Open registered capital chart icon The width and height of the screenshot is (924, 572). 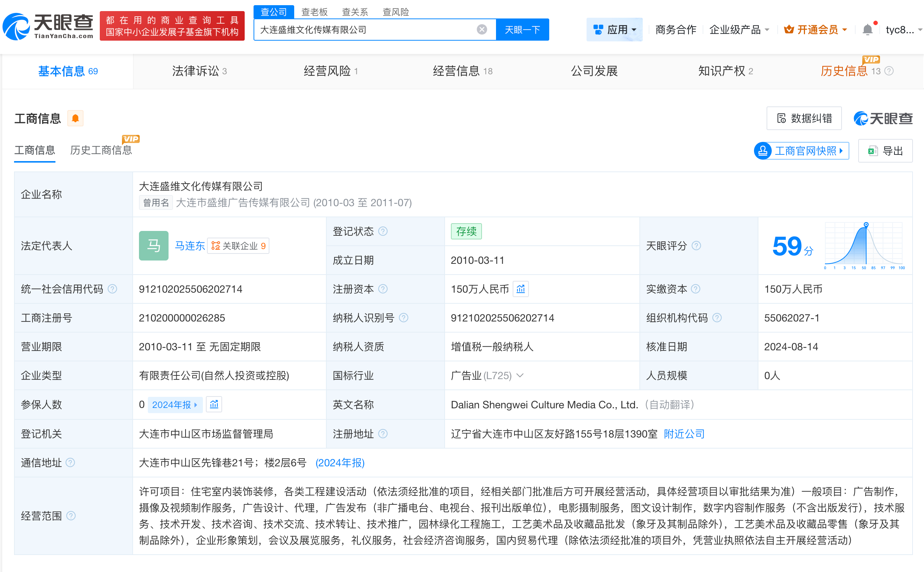(521, 289)
